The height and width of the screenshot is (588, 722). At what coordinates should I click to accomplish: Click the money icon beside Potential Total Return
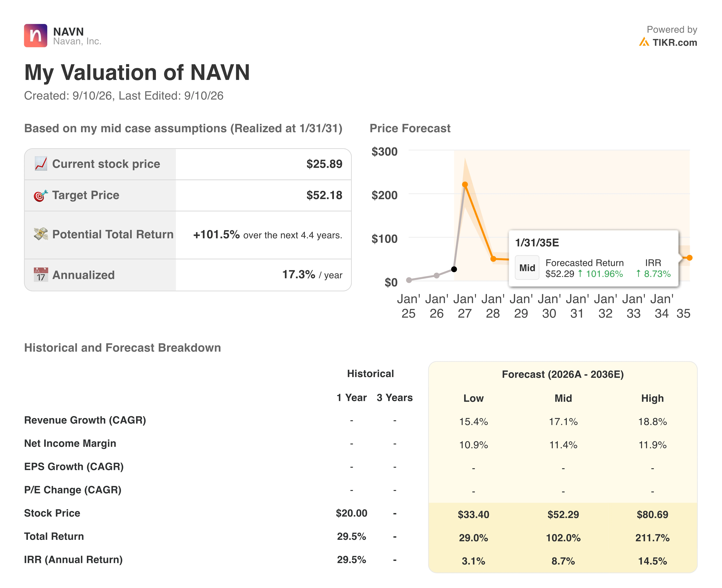click(x=41, y=234)
